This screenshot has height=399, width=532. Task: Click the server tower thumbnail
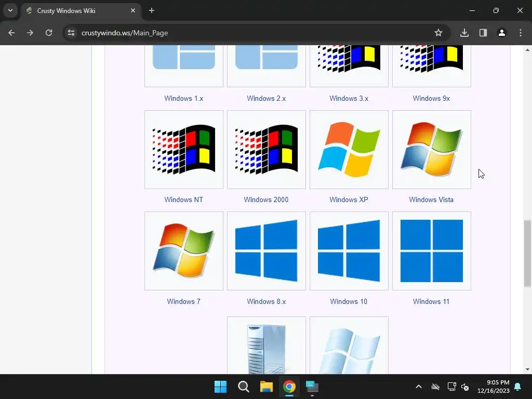point(267,345)
